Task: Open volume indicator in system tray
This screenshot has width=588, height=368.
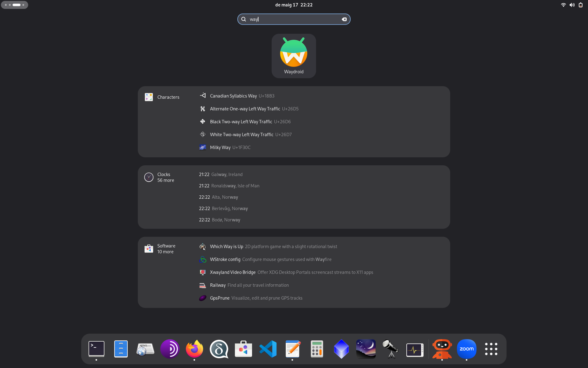Action: pyautogui.click(x=572, y=5)
